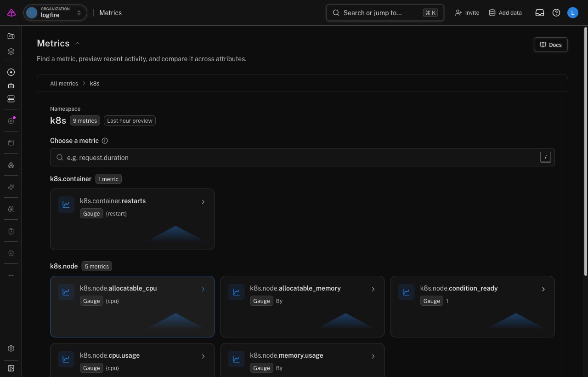Screen dimensions: 588x377
Task: Open k8s.node.memory.usage via its arrow
Action: click(x=373, y=356)
